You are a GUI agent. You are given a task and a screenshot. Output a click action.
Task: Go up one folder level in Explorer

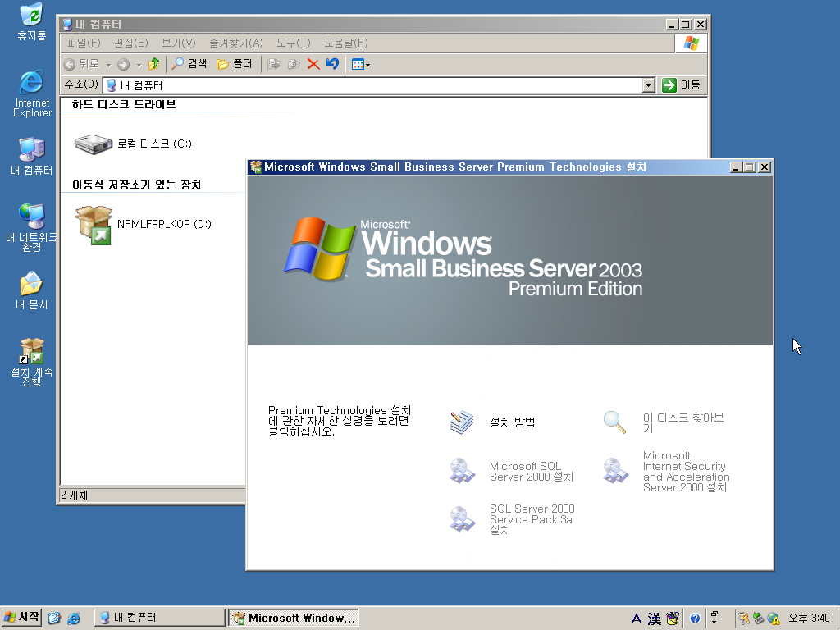tap(154, 64)
